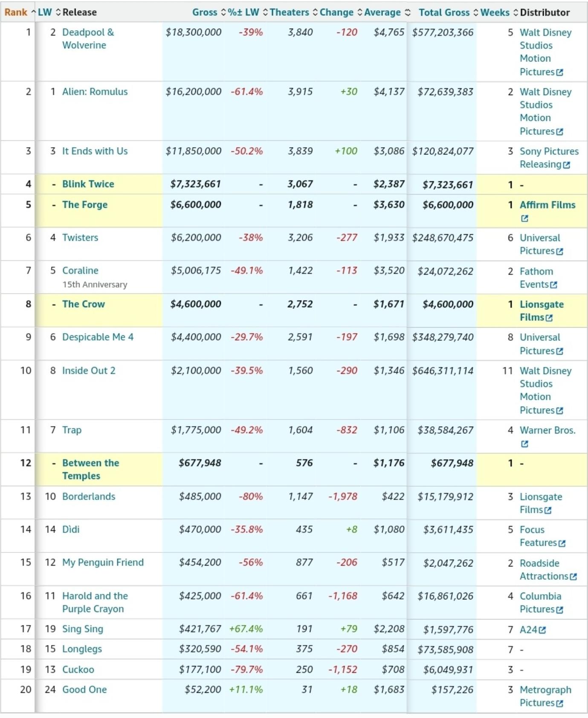
Task: Open Focus Features distributor link
Action: click(x=542, y=536)
